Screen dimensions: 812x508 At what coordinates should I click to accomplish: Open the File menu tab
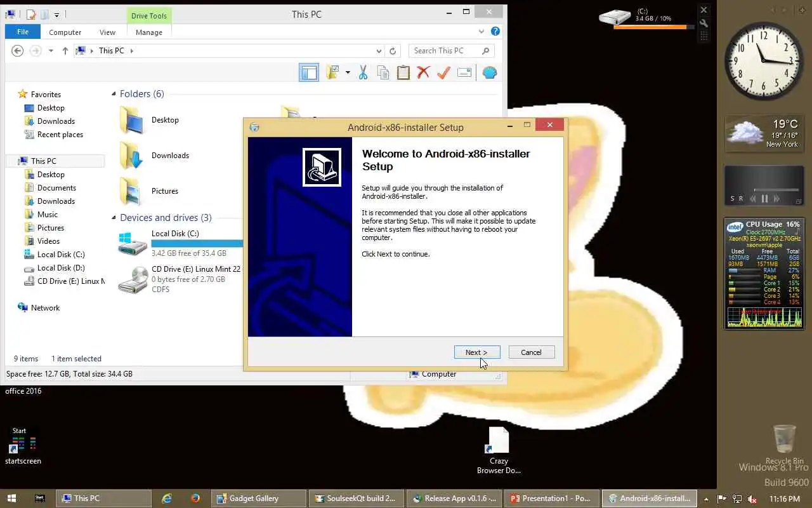(x=23, y=32)
